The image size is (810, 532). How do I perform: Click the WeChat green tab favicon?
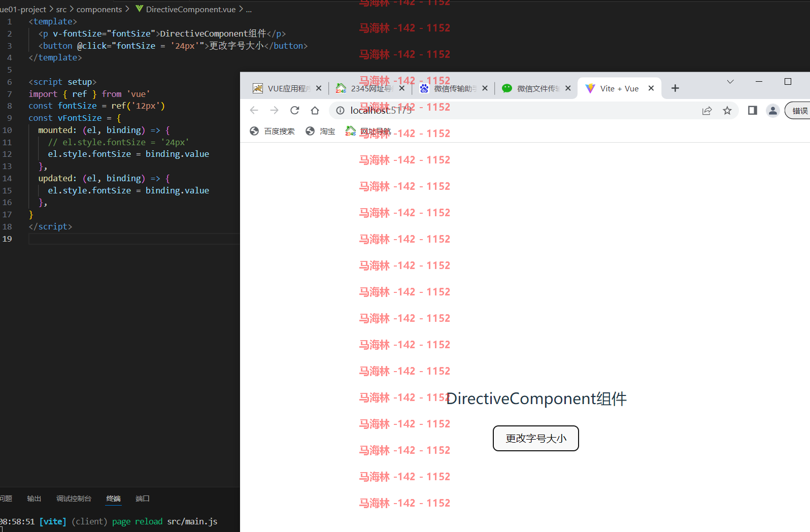507,88
